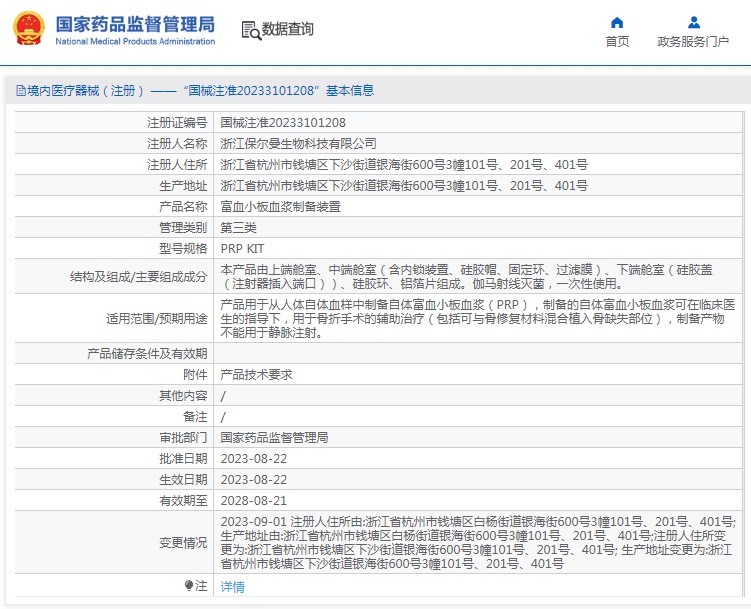Click the 注册人名称 row label
Viewport: 751px width, 609px height.
coord(177,144)
